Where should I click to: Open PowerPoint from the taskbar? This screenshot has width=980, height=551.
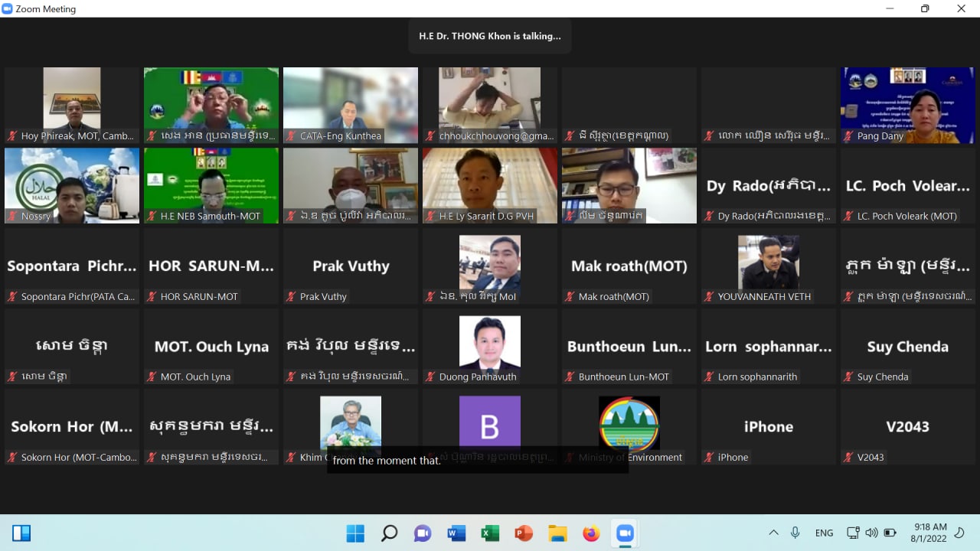pos(524,533)
